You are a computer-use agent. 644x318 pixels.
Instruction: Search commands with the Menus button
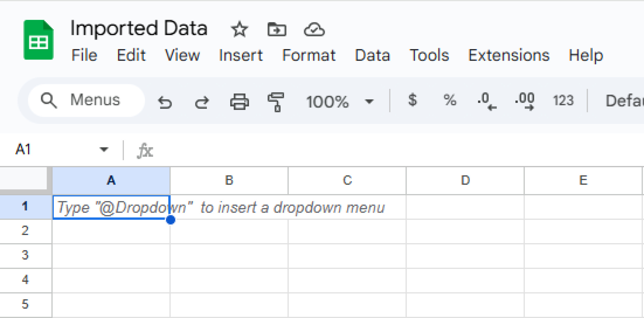pos(85,101)
